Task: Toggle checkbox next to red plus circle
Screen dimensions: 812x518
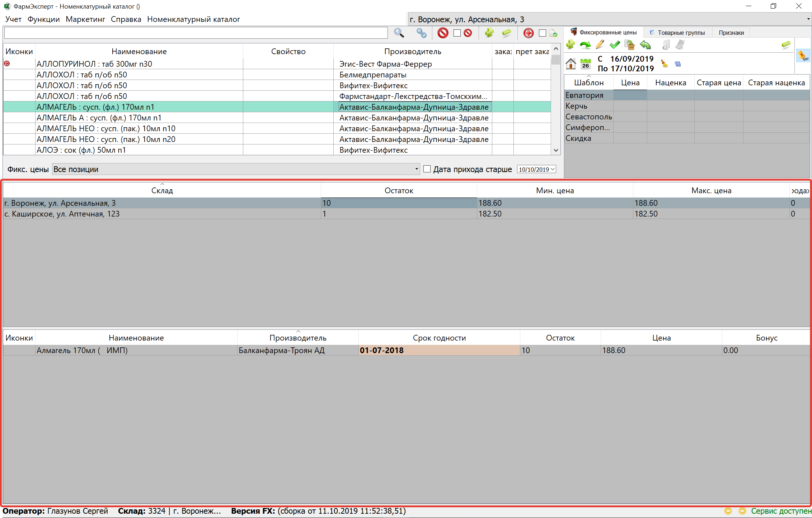Action: click(542, 33)
